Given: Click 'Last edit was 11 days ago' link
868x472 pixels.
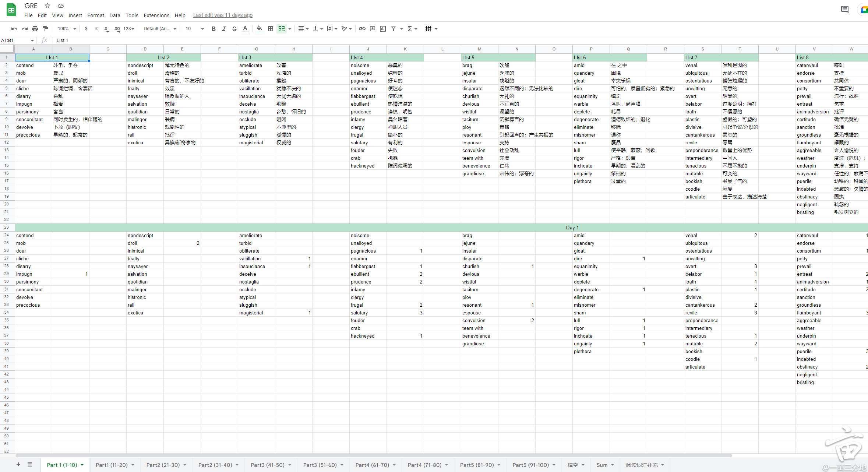Looking at the screenshot, I should [x=223, y=15].
